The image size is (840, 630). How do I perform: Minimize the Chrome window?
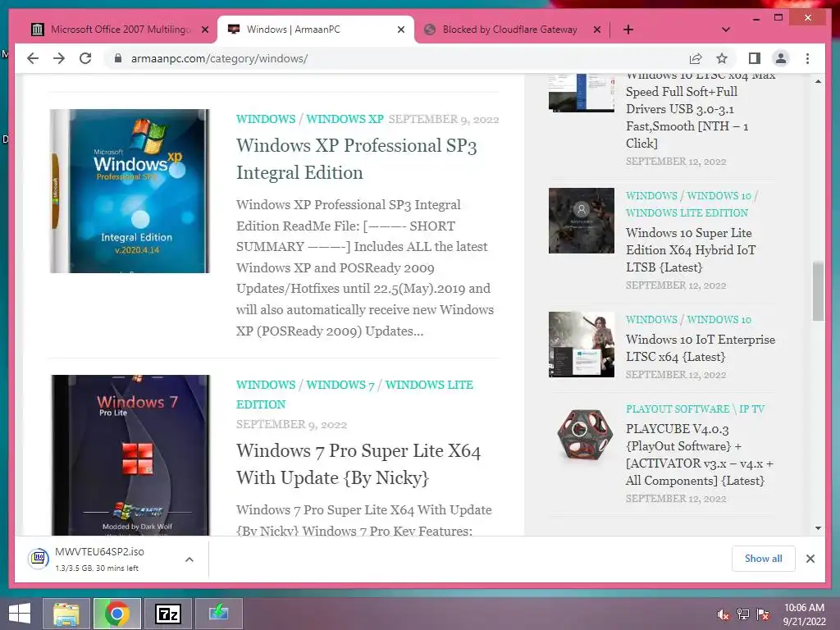pos(756,18)
